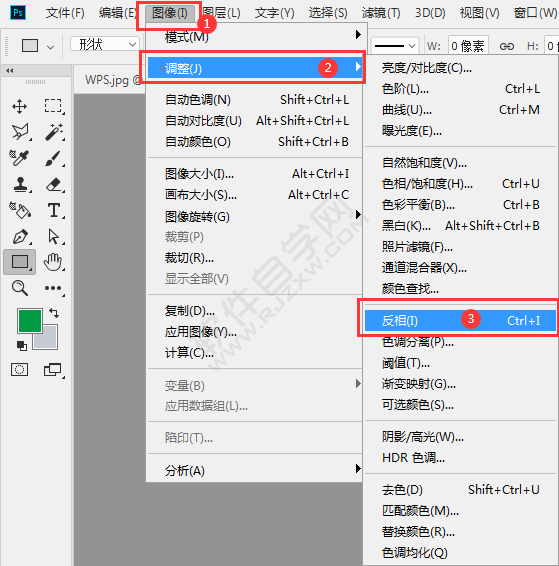This screenshot has width=559, height=566.
Task: Expand the 分析(A) submenu
Action: 255,470
